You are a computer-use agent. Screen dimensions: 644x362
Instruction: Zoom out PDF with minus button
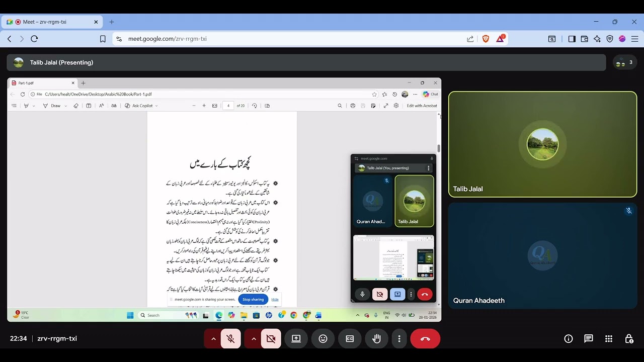click(194, 106)
